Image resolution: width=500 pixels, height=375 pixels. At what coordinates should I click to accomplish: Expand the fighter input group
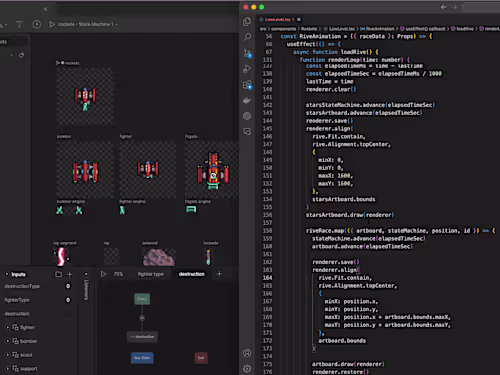click(8, 327)
